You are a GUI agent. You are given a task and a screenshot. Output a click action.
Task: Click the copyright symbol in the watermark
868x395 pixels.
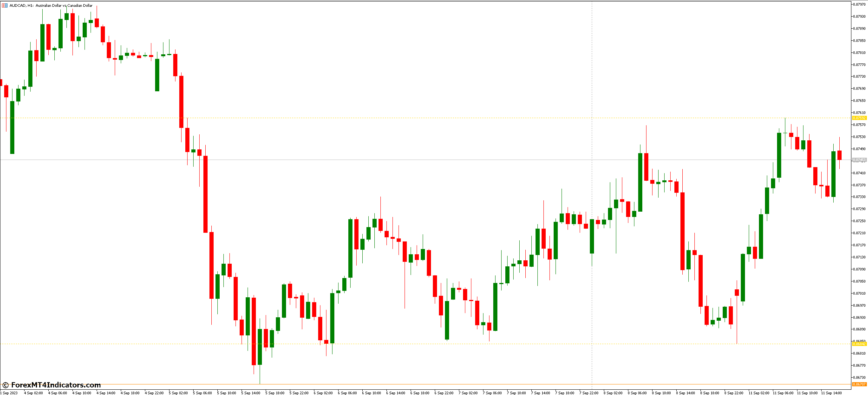5,385
